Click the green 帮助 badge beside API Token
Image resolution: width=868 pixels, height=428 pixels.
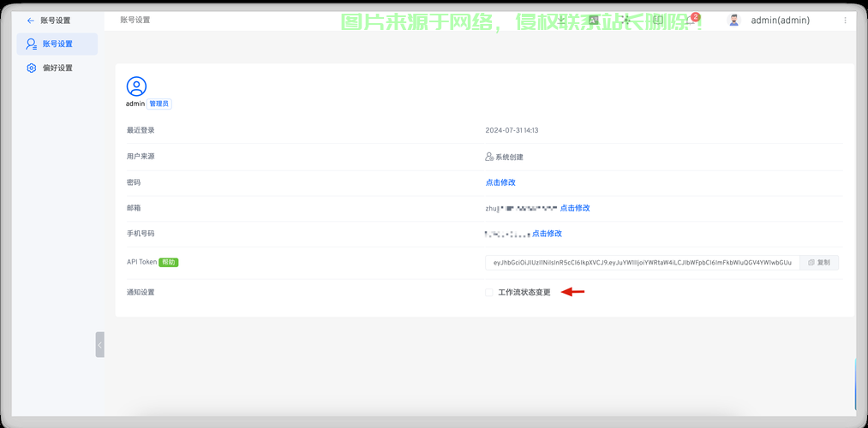[169, 262]
